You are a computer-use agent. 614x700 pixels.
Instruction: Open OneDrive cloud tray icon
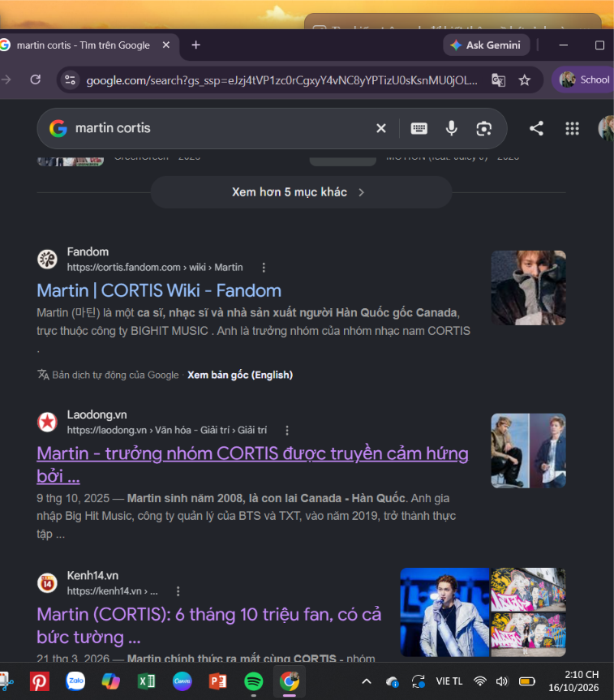pyautogui.click(x=392, y=681)
